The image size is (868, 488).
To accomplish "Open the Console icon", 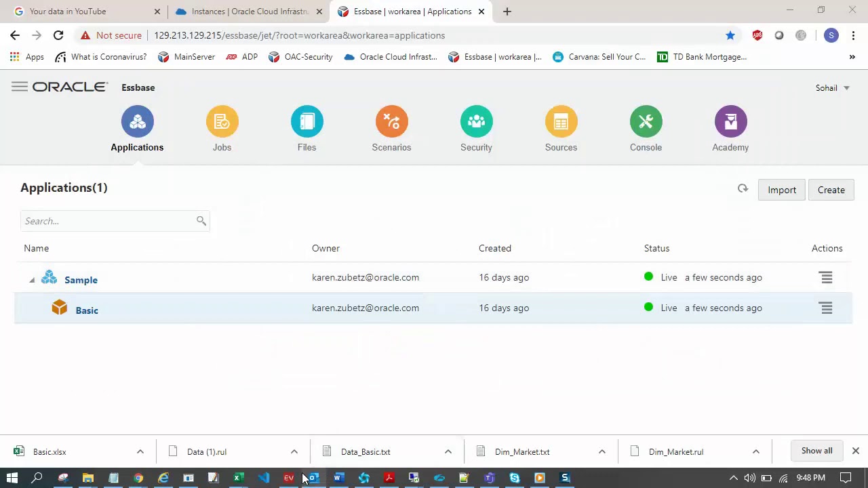I will point(646,121).
